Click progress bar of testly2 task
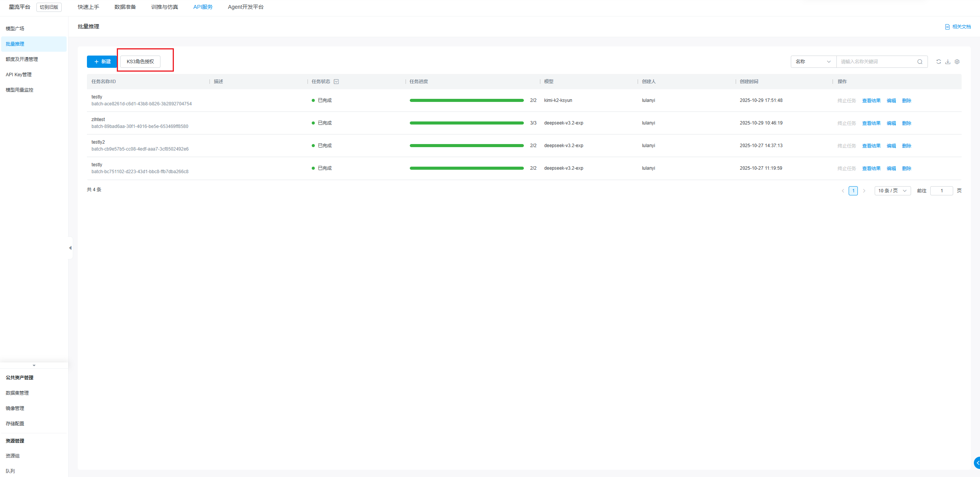 [466, 146]
